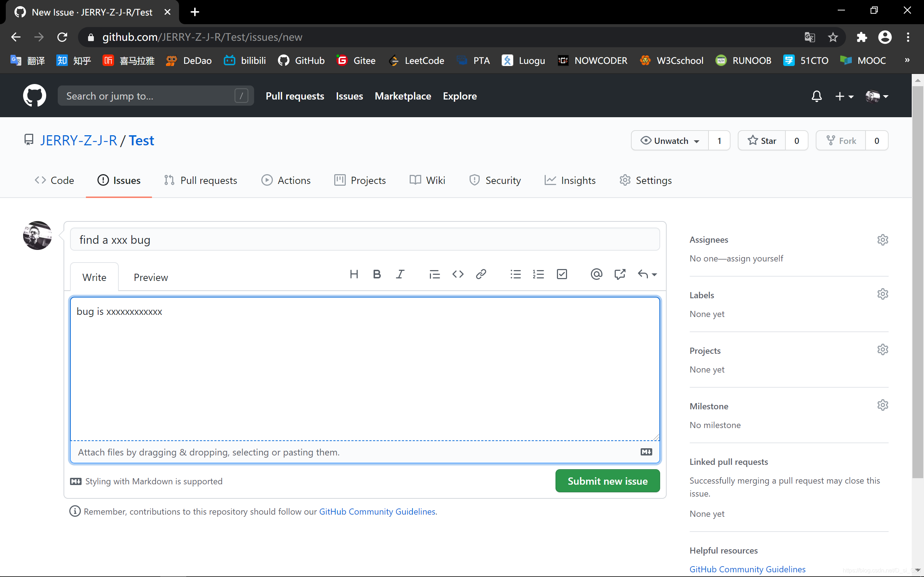Insert code with the code icon
The image size is (924, 577).
458,274
